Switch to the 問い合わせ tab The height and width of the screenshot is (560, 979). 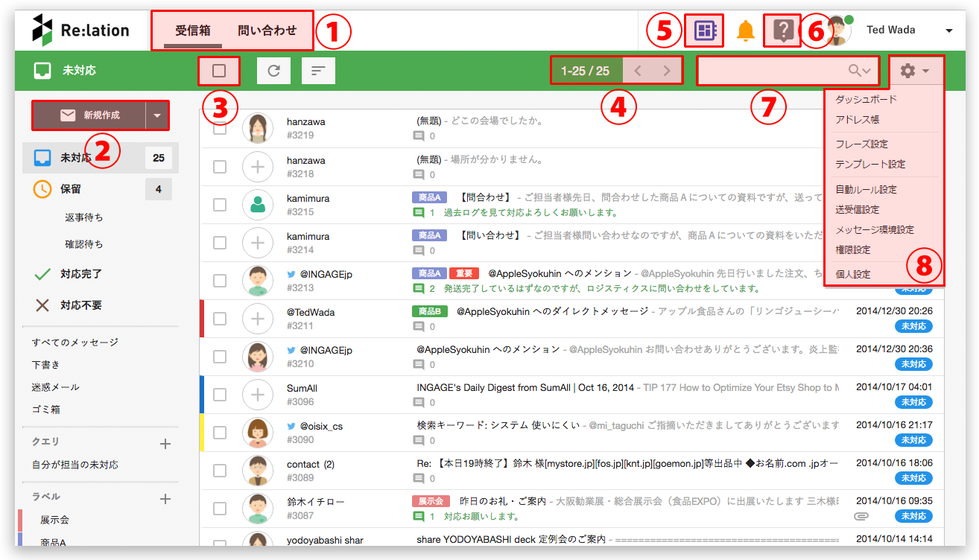pyautogui.click(x=267, y=31)
